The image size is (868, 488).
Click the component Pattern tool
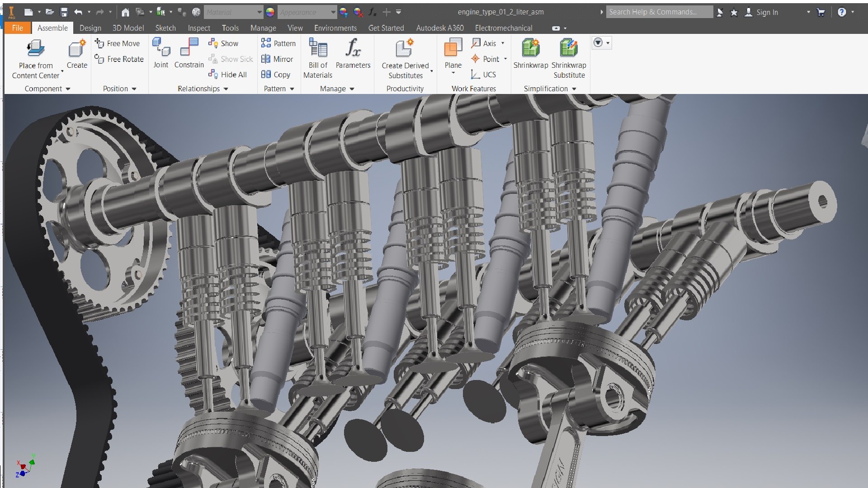point(278,43)
